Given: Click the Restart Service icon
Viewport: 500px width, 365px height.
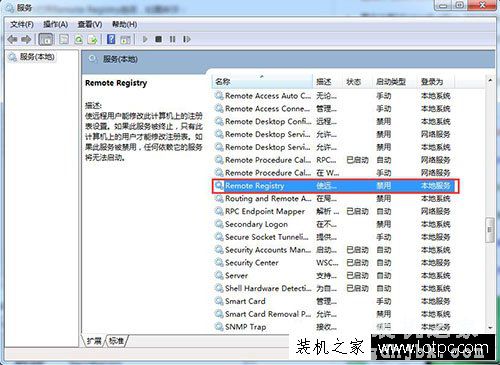Looking at the screenshot, I should [x=187, y=39].
